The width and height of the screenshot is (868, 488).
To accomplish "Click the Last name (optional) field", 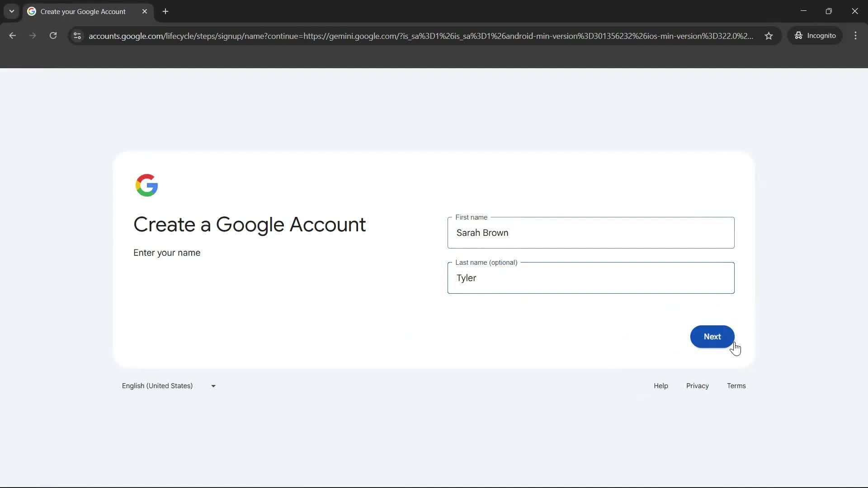I will 591,278.
